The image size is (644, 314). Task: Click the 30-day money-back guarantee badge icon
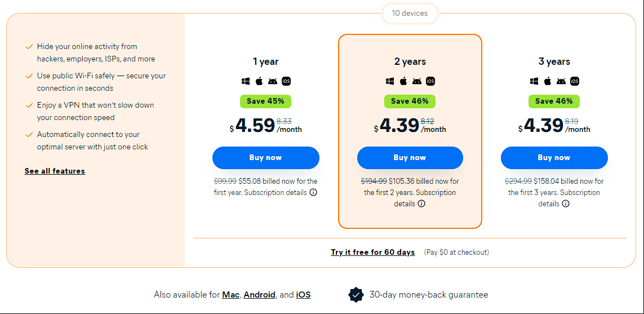[356, 295]
